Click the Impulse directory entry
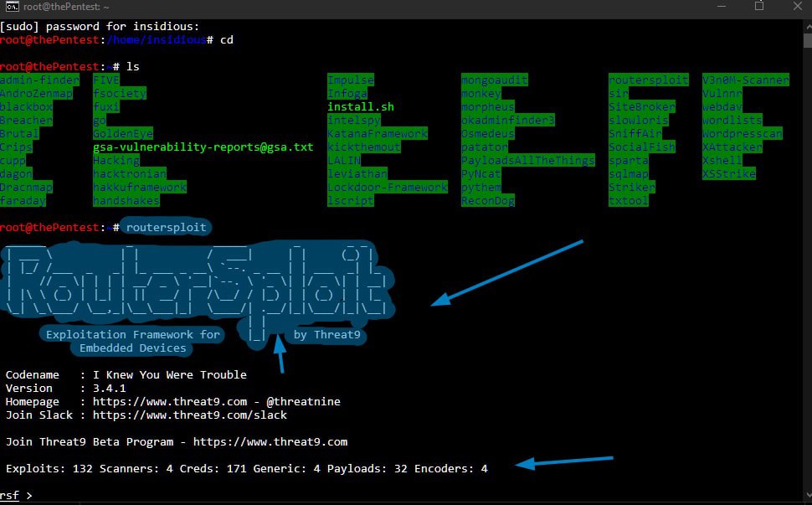Image resolution: width=812 pixels, height=505 pixels. (x=351, y=80)
